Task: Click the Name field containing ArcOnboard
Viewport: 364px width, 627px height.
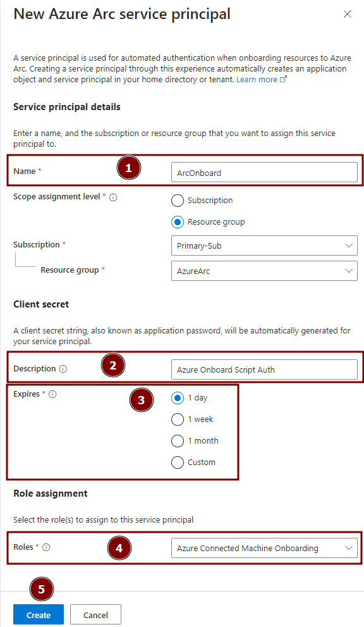Action: [264, 171]
